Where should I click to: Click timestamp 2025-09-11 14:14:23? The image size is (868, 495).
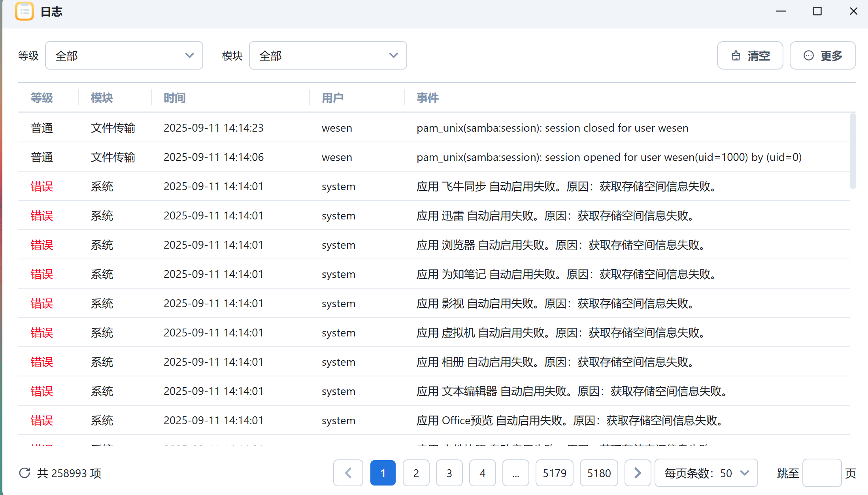tap(213, 128)
